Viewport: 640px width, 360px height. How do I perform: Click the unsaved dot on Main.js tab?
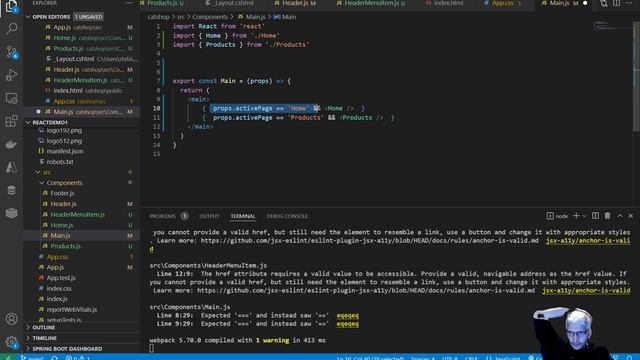tap(585, 3)
